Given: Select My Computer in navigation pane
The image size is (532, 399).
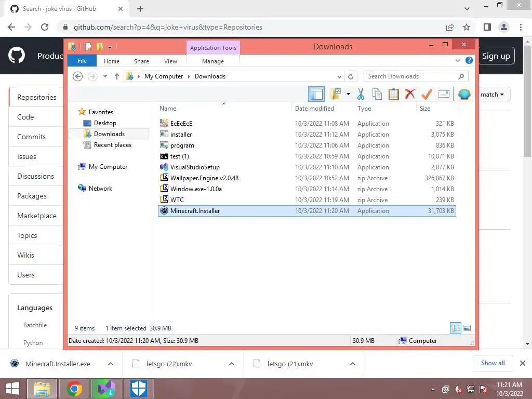Looking at the screenshot, I should [x=108, y=167].
